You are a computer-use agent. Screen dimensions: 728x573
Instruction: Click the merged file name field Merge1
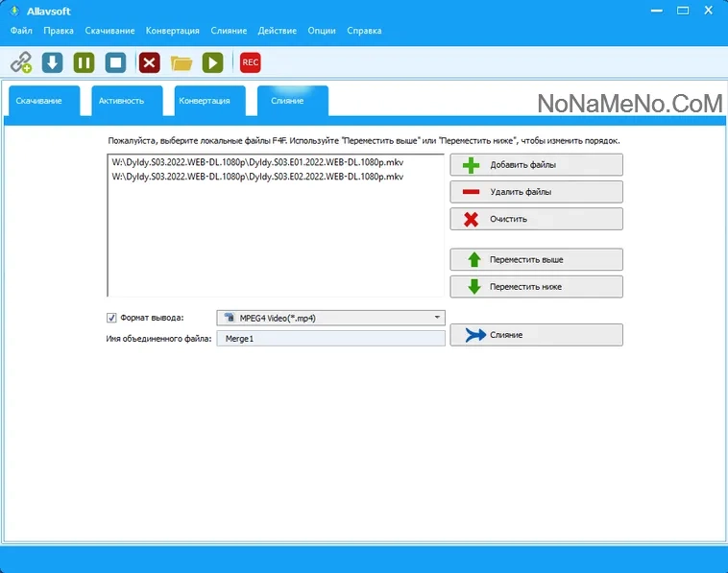tap(330, 339)
